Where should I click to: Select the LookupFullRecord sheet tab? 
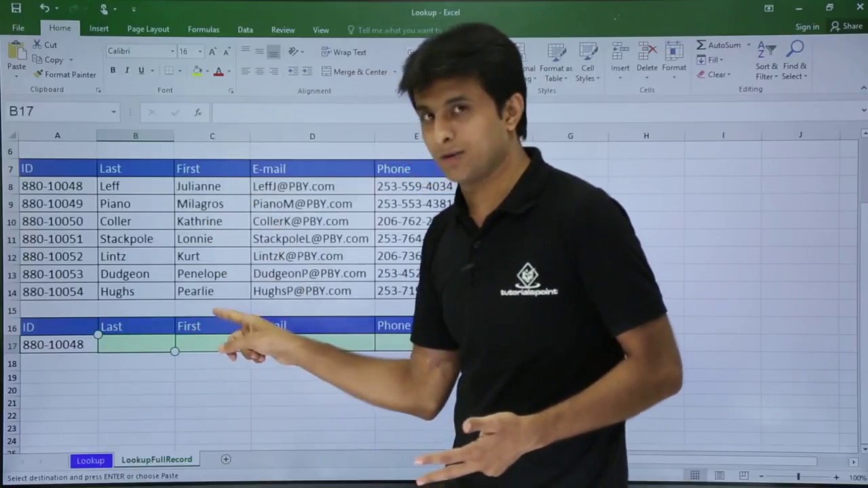[157, 460]
